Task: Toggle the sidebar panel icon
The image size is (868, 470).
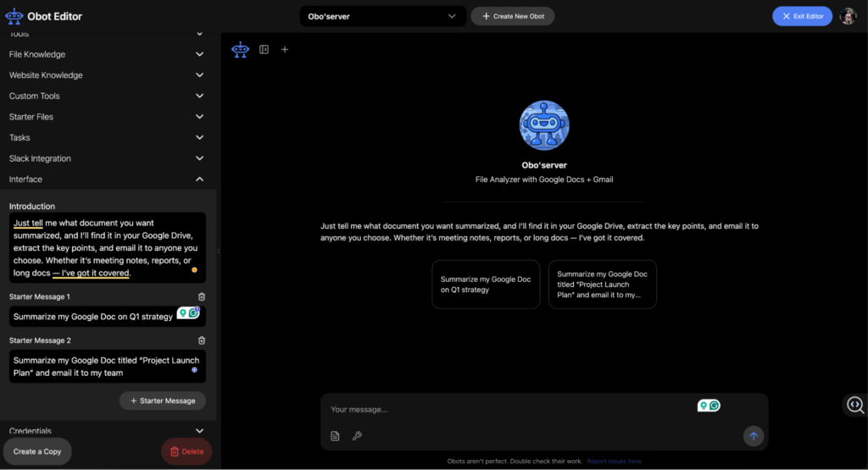Action: [x=264, y=50]
